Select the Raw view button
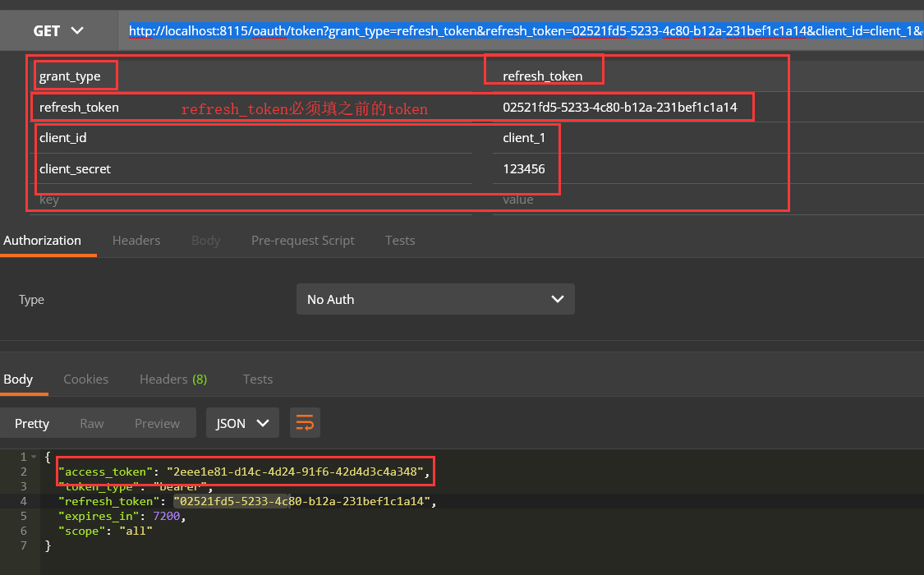Image resolution: width=924 pixels, height=575 pixels. (92, 424)
